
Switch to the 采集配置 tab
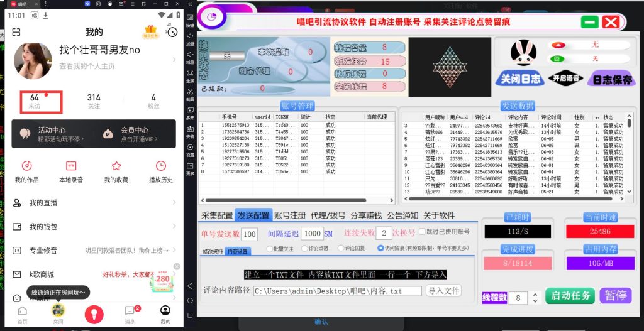[x=216, y=215]
